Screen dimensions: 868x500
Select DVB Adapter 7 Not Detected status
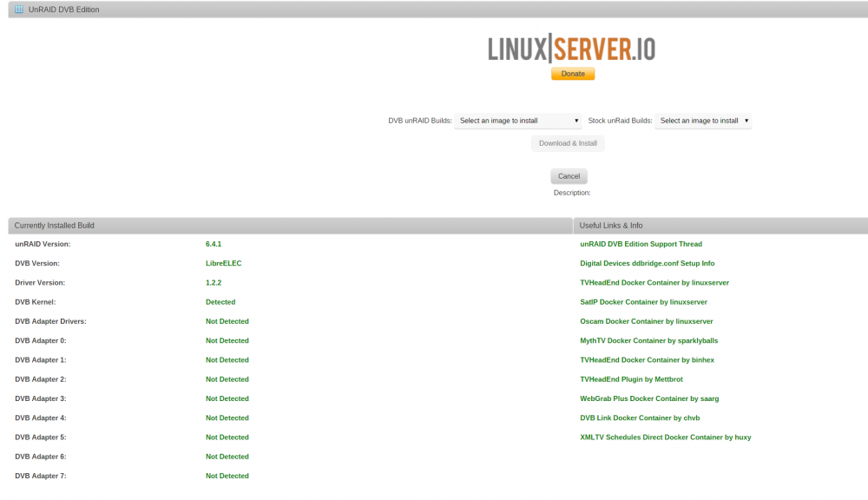tap(227, 477)
